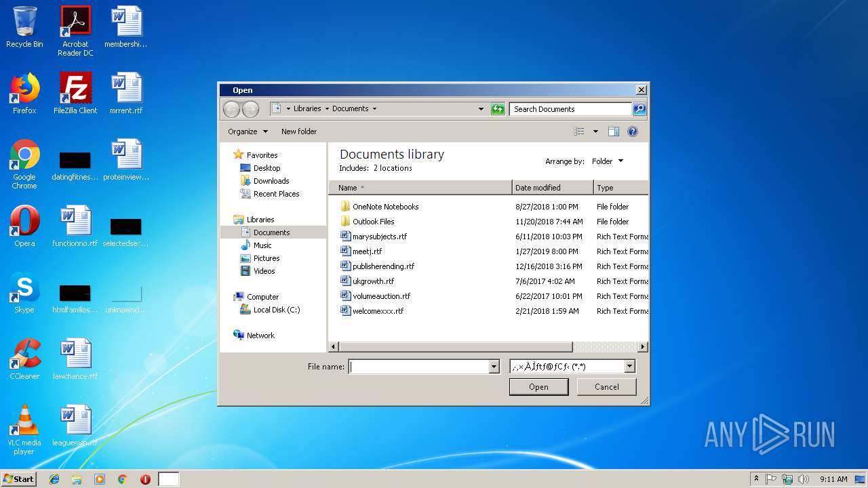Select Desktop in the navigation pane
The width and height of the screenshot is (868, 488).
click(267, 168)
